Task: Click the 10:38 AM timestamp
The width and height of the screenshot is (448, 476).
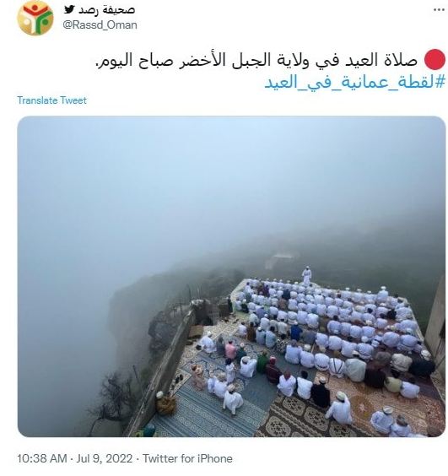Action: [x=42, y=458]
